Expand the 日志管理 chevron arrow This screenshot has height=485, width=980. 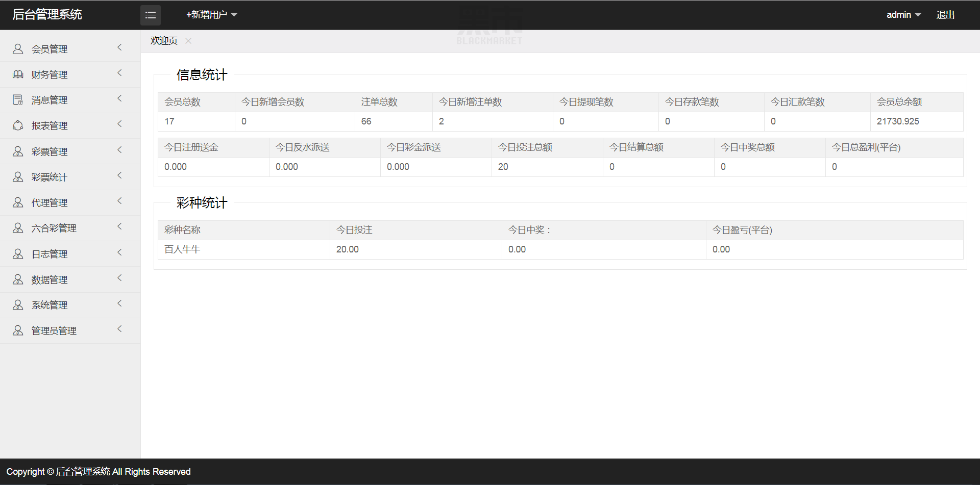click(120, 252)
